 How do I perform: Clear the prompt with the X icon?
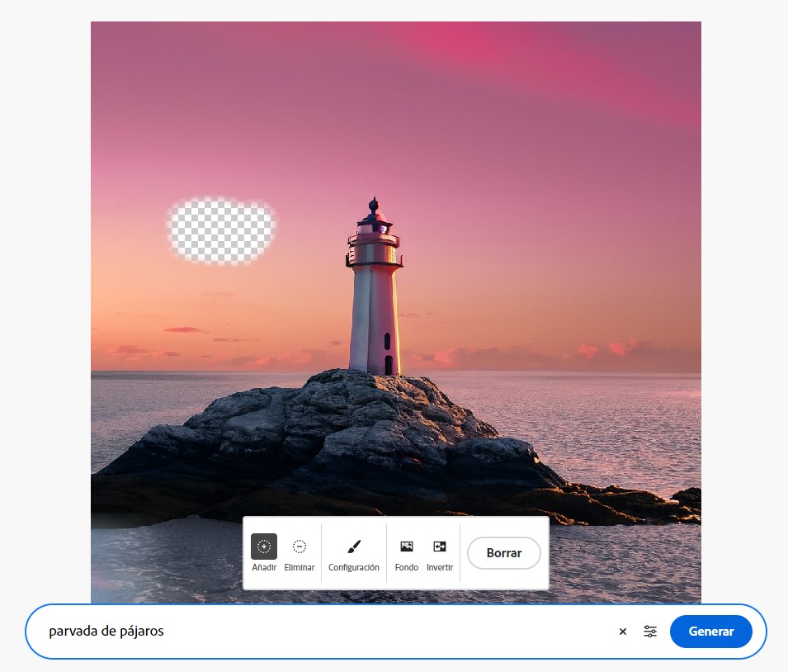coord(623,632)
